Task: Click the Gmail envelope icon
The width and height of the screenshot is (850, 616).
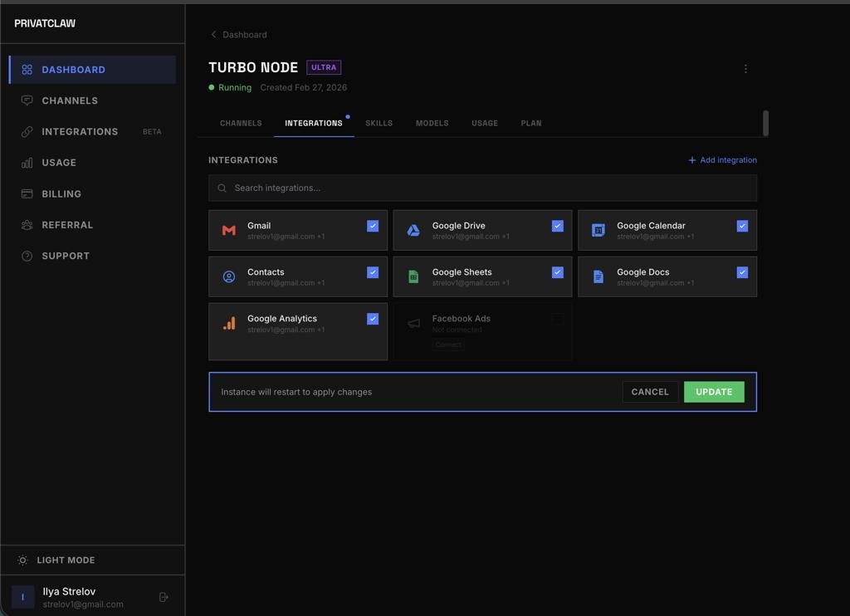Action: click(x=229, y=230)
